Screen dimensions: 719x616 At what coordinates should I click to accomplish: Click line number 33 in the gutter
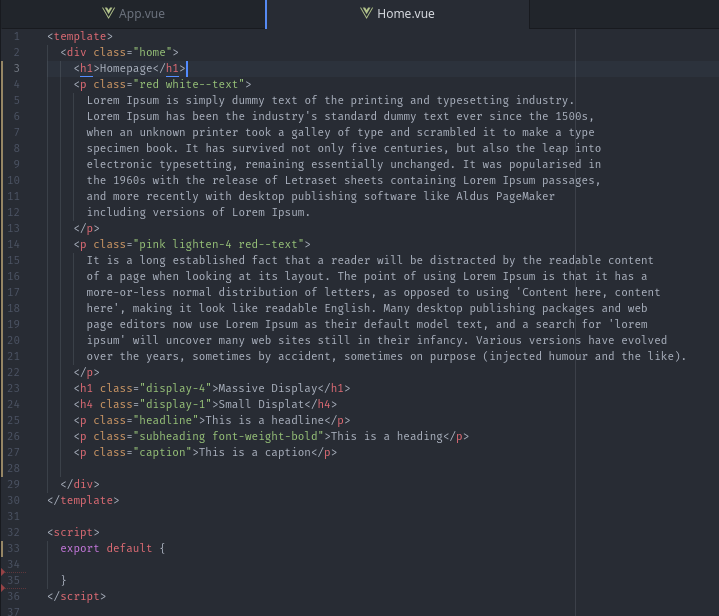(x=13, y=549)
